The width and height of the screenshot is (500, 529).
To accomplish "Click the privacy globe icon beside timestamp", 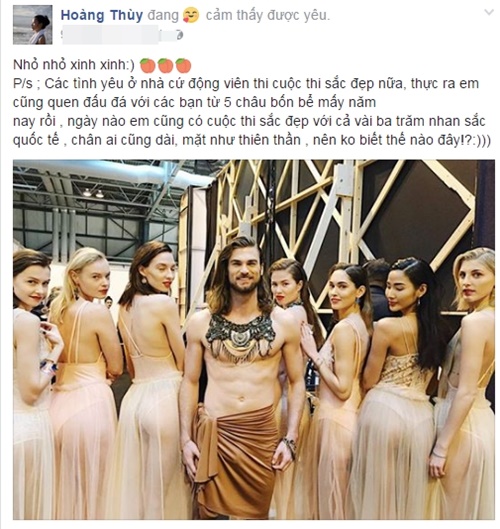I will 180,35.
